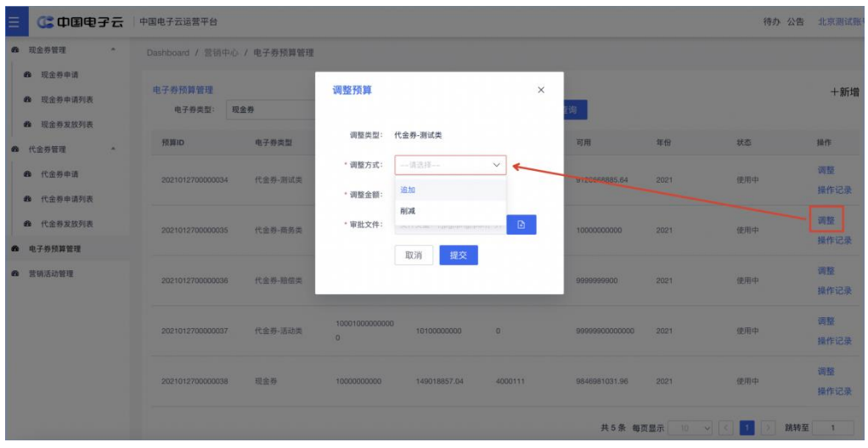The height and width of the screenshot is (448, 868).
Task: Click the icon beside 现金券发放列表
Action: point(28,125)
